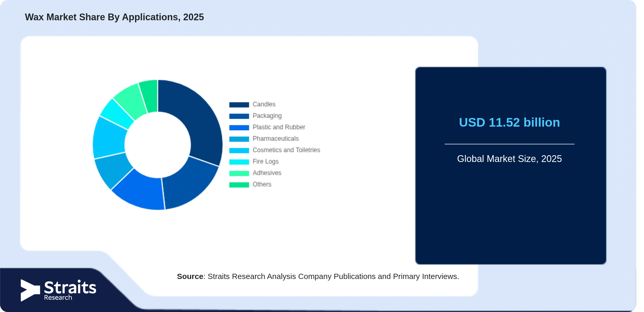Click the Wax Market Share chart title
644x312 pixels.
tap(114, 17)
